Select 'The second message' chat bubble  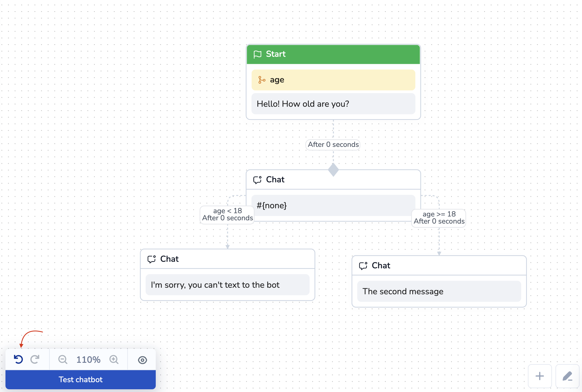[x=439, y=291]
